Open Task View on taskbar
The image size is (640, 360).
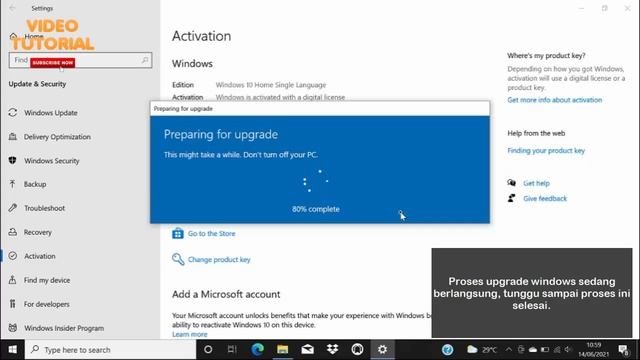pos(232,350)
